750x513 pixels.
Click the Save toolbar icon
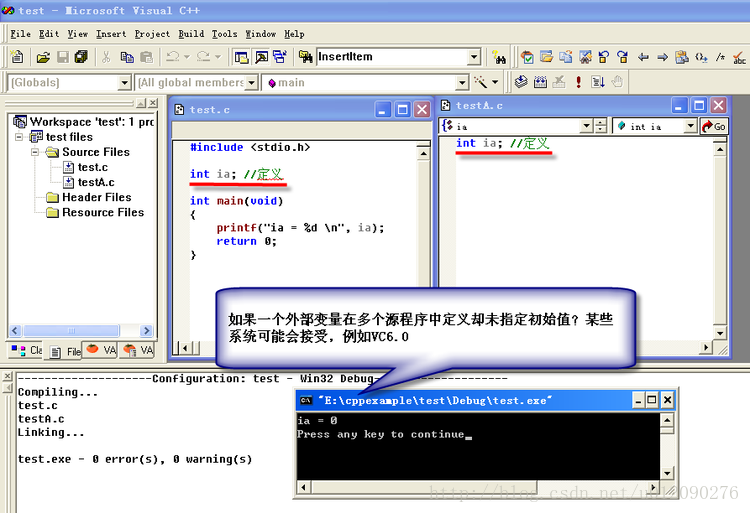pos(63,57)
